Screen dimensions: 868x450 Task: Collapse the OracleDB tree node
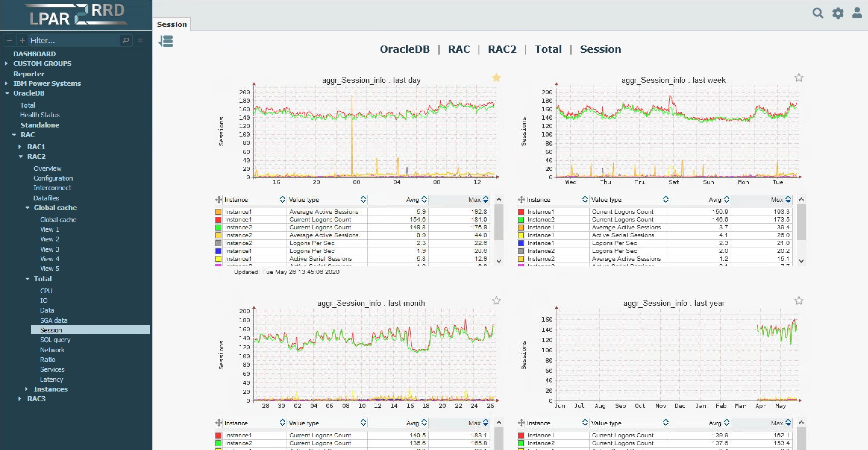coord(7,93)
